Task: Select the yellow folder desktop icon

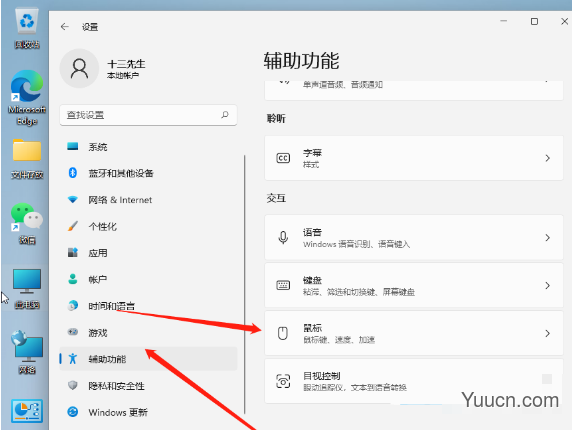Action: click(27, 159)
